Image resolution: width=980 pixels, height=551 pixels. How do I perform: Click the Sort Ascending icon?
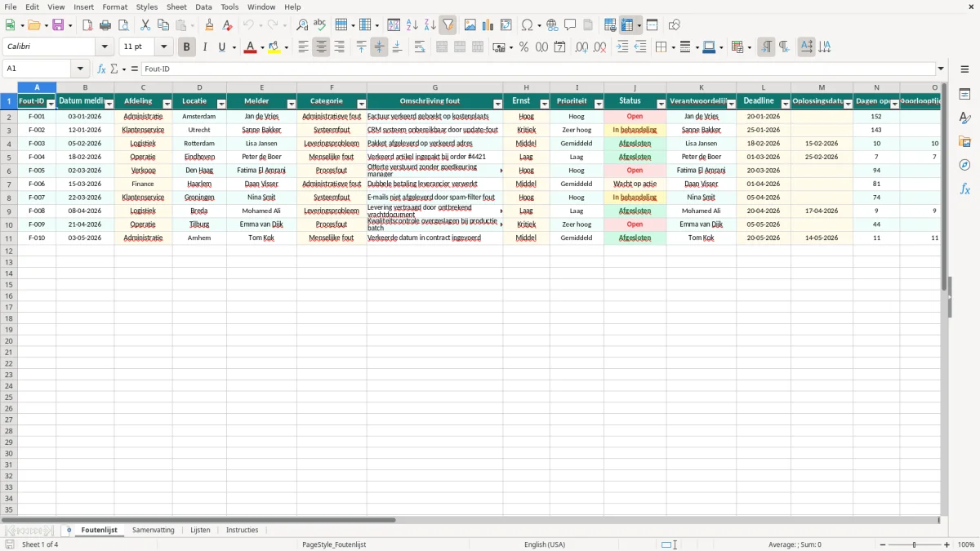[412, 25]
